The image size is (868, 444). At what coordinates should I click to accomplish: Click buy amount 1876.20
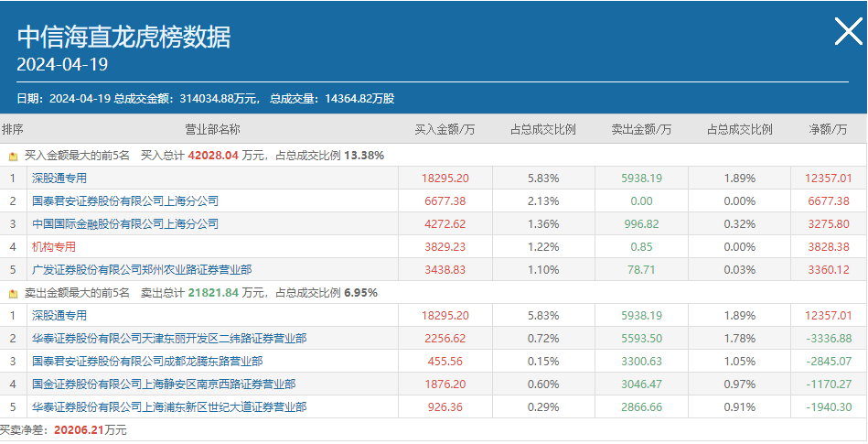445,384
